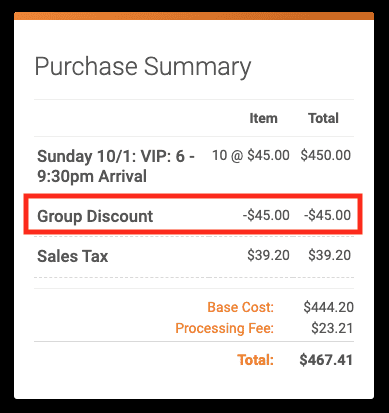Image resolution: width=389 pixels, height=413 pixels.
Task: Click the Processing Fee label
Action: click(224, 328)
